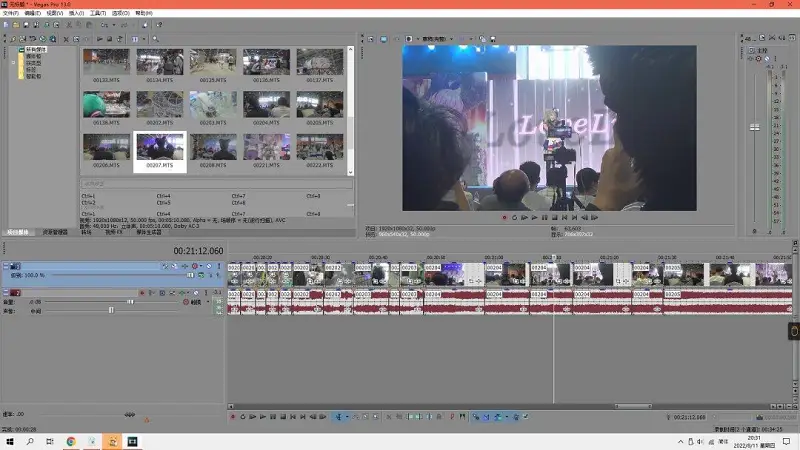This screenshot has width=800, height=450.
Task: Open the preview overlays dropdown arrow
Action: [471, 39]
